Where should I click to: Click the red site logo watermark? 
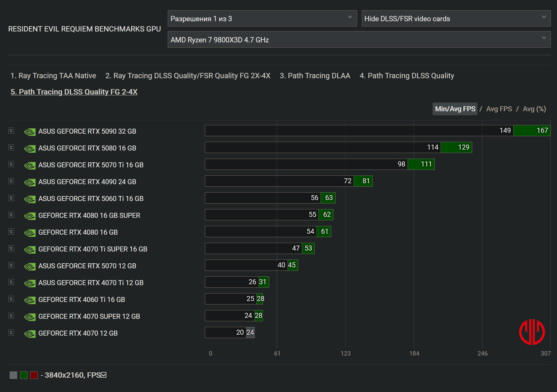pos(532,332)
